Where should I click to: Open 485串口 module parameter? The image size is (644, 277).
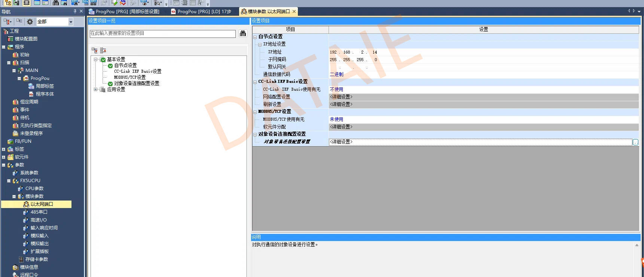[x=39, y=212]
